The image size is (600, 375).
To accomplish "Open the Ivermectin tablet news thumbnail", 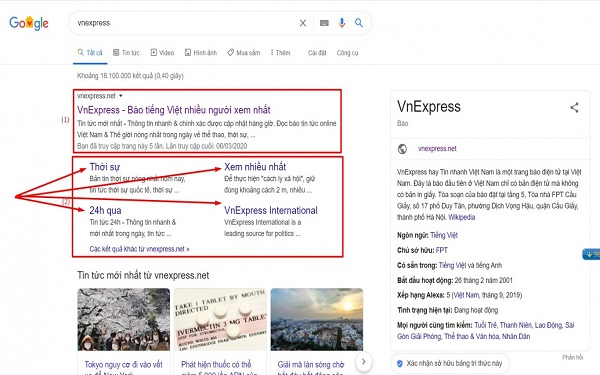I will pyautogui.click(x=220, y=320).
